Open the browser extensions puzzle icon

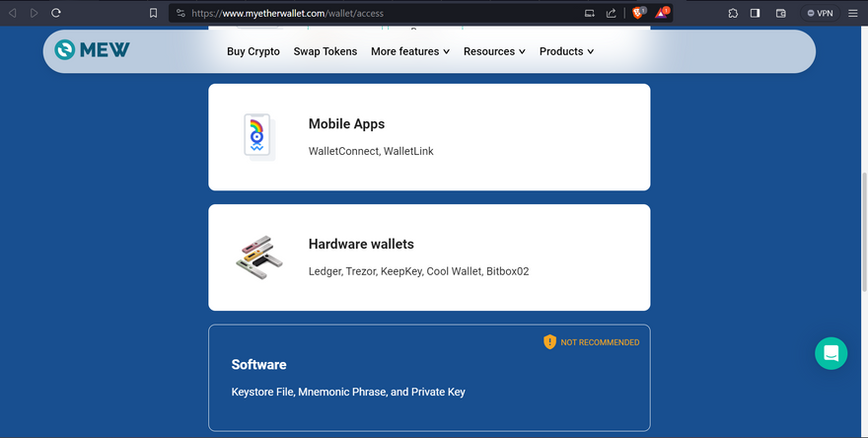733,13
